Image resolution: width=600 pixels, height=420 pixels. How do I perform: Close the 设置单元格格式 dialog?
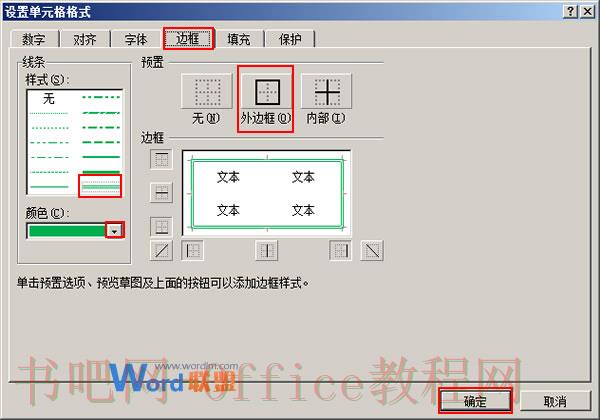click(588, 12)
